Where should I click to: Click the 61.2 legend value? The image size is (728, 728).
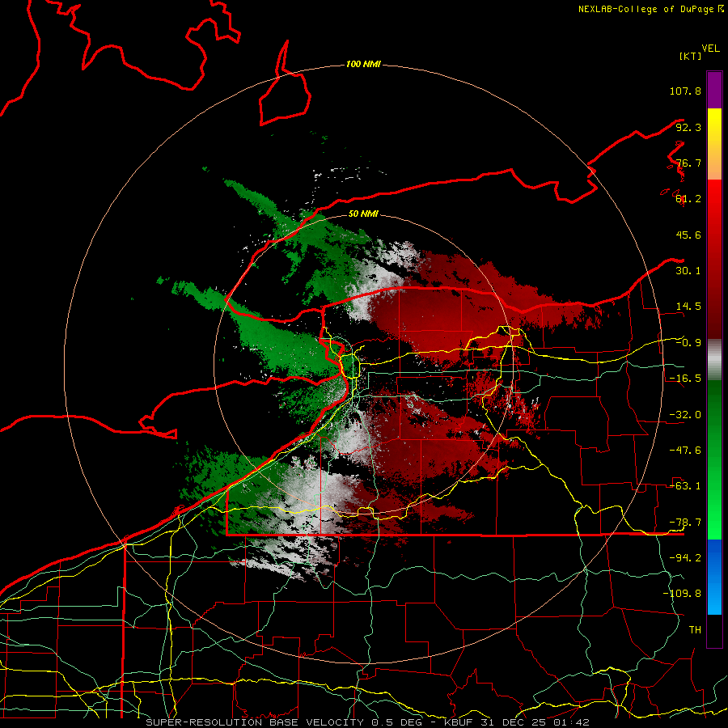pos(688,199)
